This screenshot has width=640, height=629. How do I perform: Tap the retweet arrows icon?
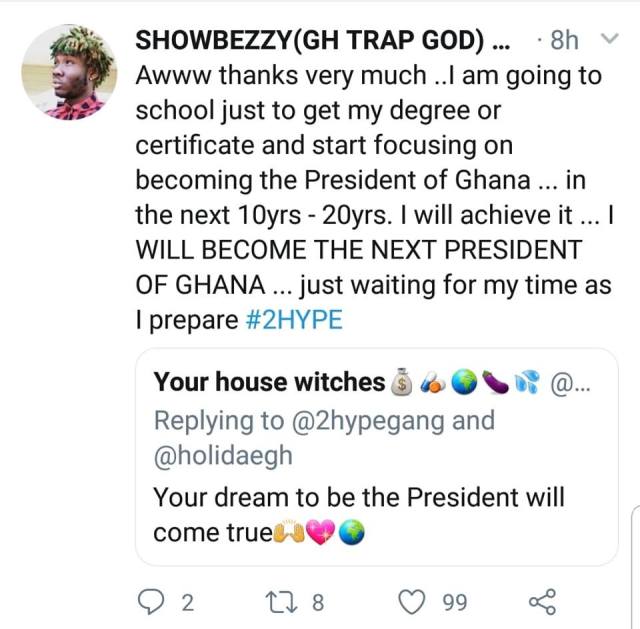tap(282, 601)
